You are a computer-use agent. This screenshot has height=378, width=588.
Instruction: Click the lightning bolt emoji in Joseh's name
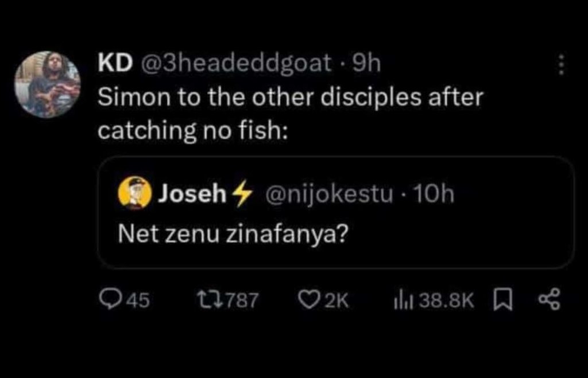(x=243, y=193)
